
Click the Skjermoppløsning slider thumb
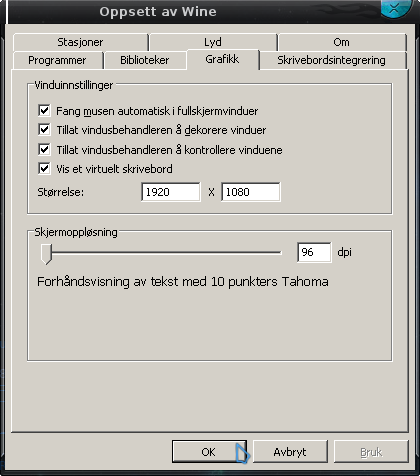pos(46,254)
